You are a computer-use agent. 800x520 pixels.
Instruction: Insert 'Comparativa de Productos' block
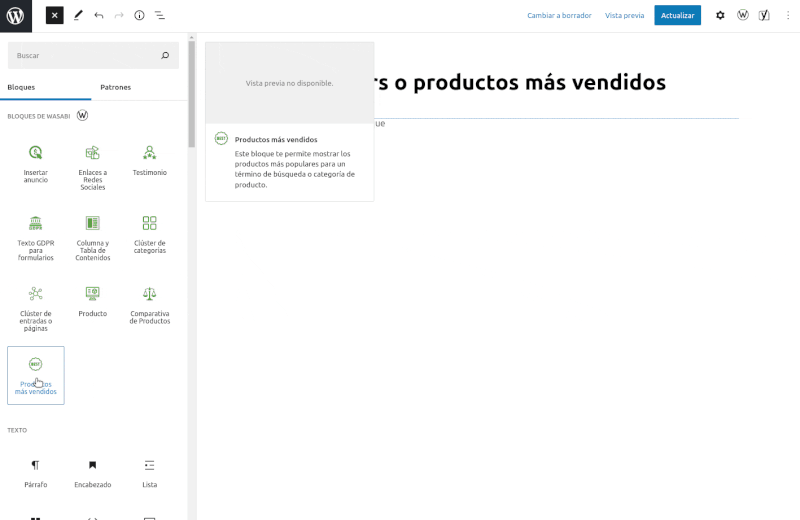149,304
